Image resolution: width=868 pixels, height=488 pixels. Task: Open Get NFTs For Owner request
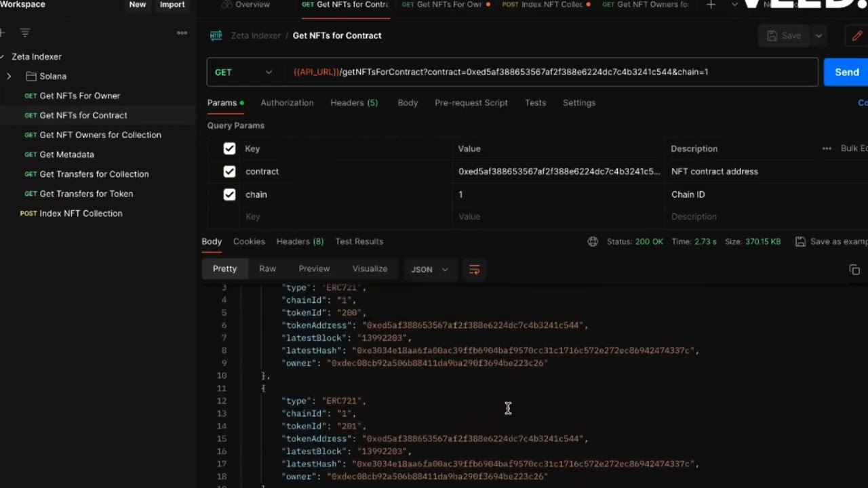(x=79, y=96)
